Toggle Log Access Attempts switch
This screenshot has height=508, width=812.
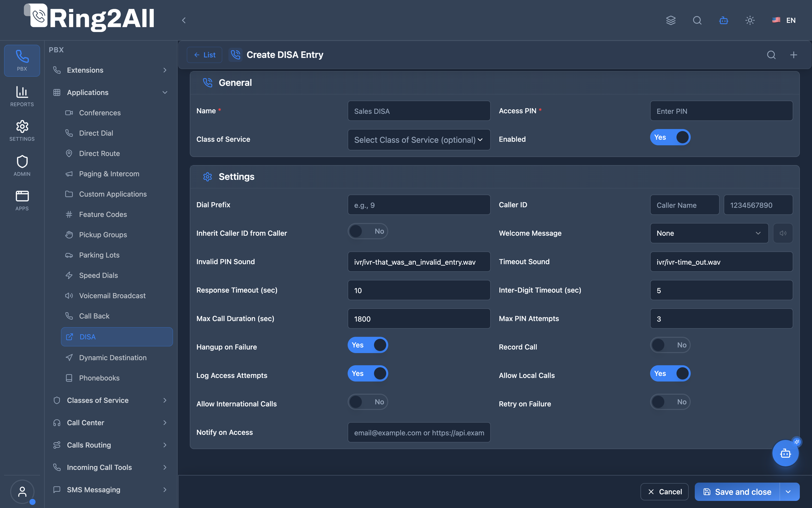(368, 373)
